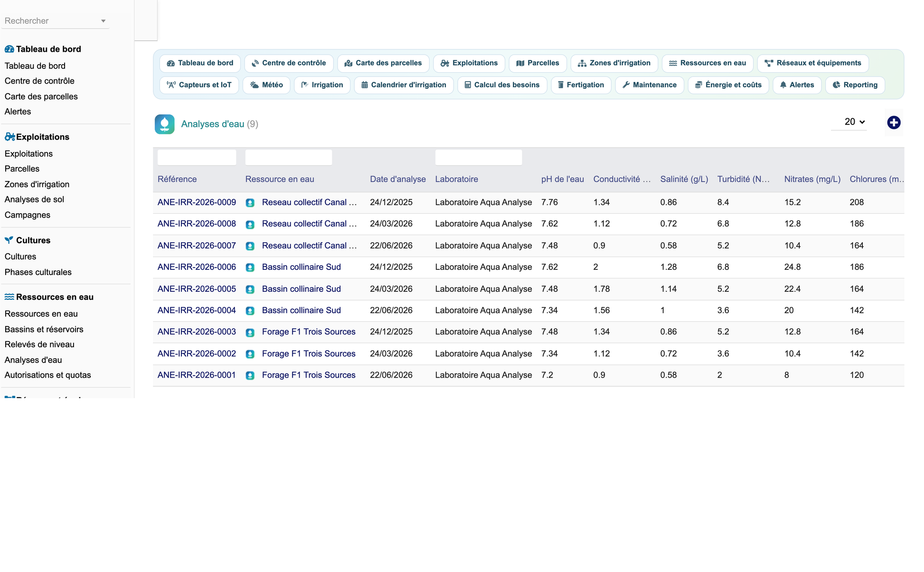Click the Ressource en eau filter input

tap(288, 157)
